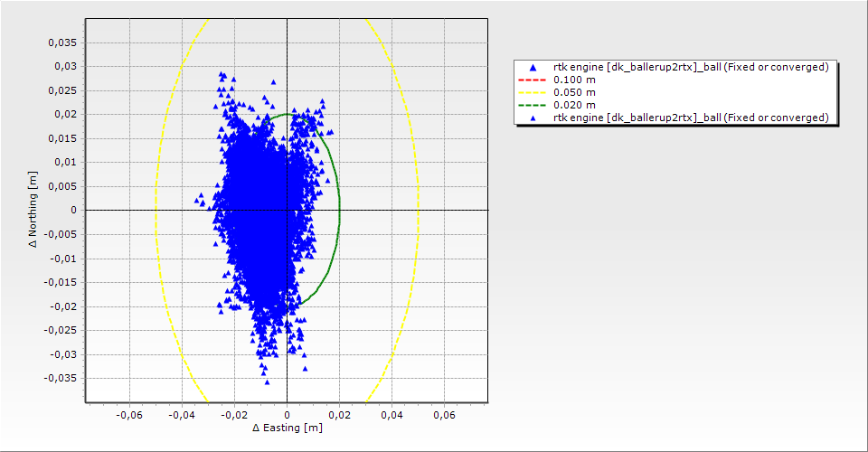Click the '-0,01' Northing axis tick label
Image resolution: width=868 pixels, height=452 pixels.
tap(63, 259)
